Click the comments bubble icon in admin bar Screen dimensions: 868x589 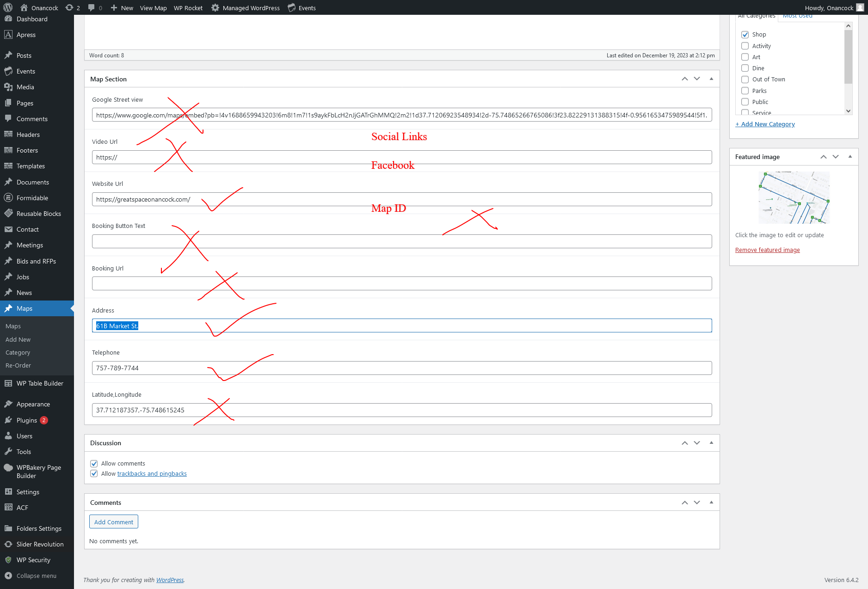tap(92, 7)
